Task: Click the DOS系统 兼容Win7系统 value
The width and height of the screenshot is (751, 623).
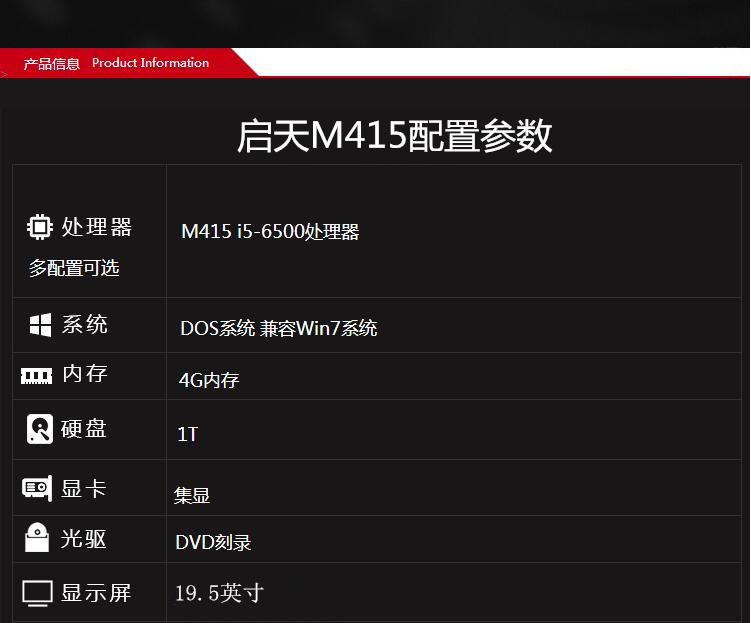Action: (x=279, y=328)
